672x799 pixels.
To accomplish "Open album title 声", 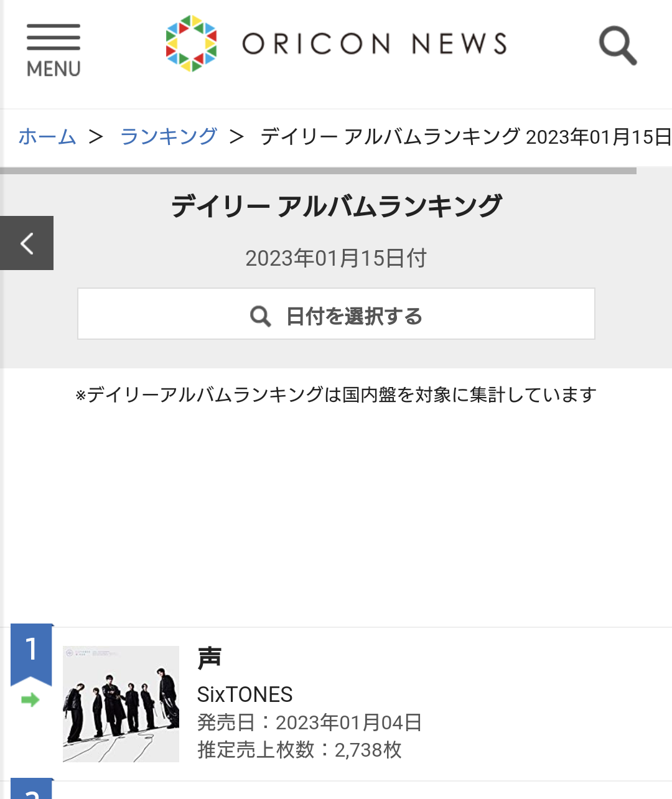I will click(x=210, y=658).
